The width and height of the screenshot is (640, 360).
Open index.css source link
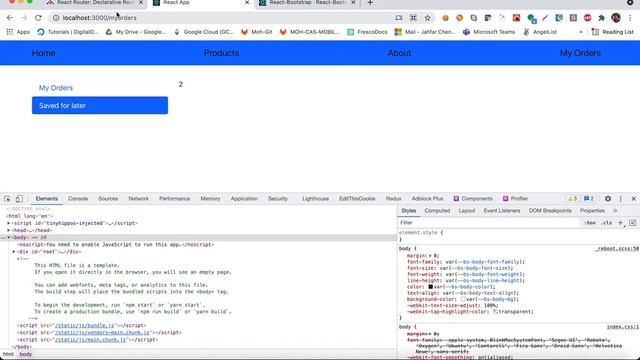tap(622, 327)
